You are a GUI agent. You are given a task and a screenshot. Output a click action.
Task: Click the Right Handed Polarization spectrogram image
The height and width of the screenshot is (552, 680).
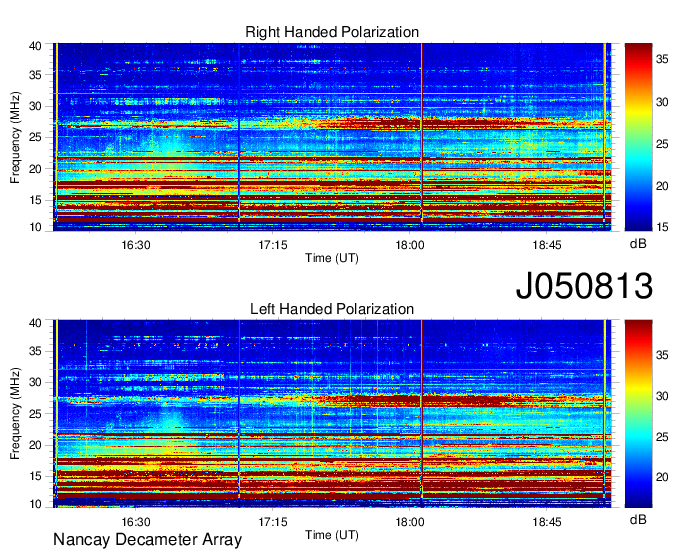point(332,137)
